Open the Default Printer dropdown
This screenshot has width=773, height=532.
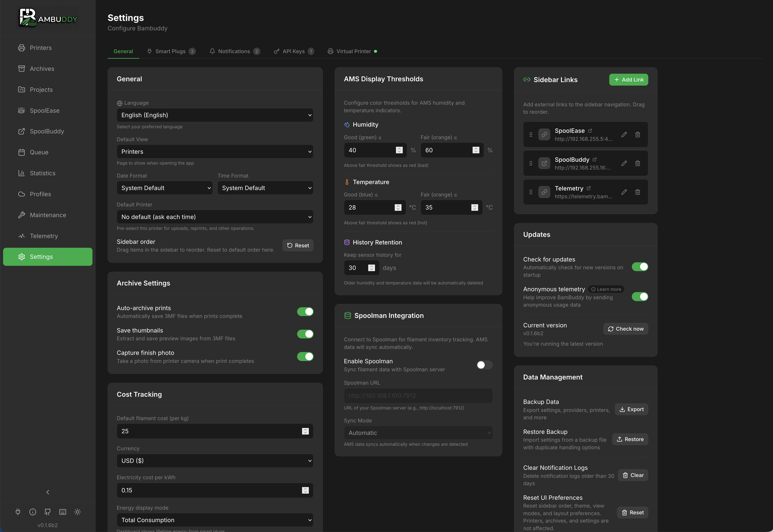click(215, 217)
